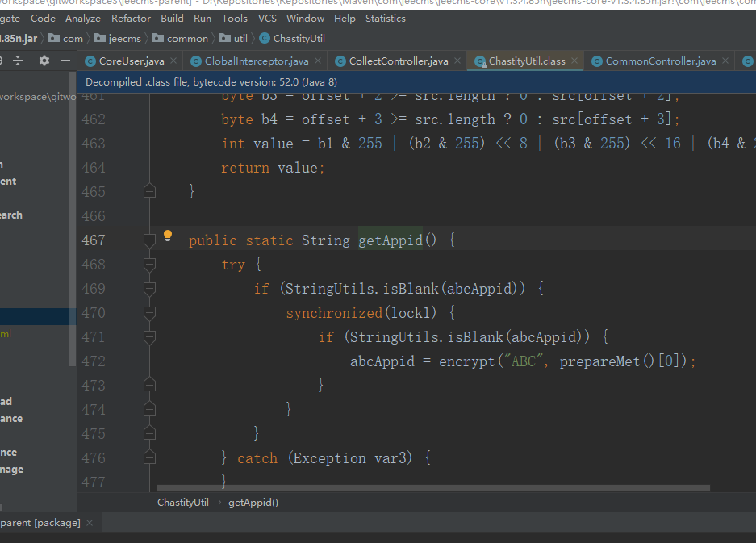The width and height of the screenshot is (756, 543).
Task: Click the yellow intention lightbulb icon
Action: 168,236
